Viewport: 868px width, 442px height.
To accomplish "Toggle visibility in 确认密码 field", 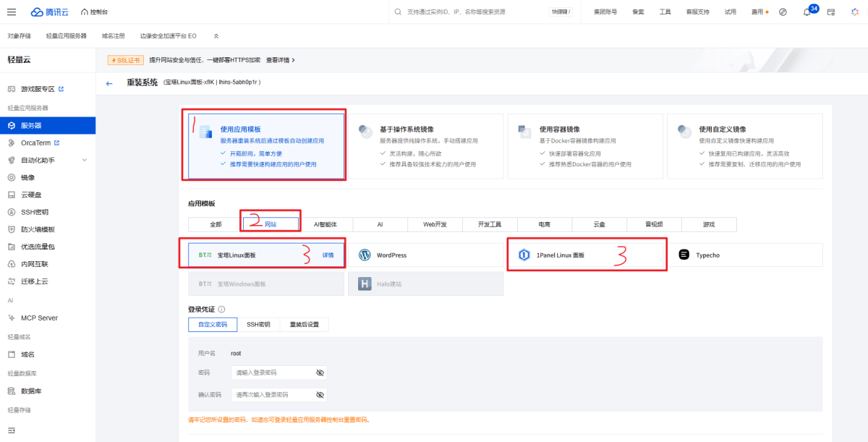I will point(320,395).
